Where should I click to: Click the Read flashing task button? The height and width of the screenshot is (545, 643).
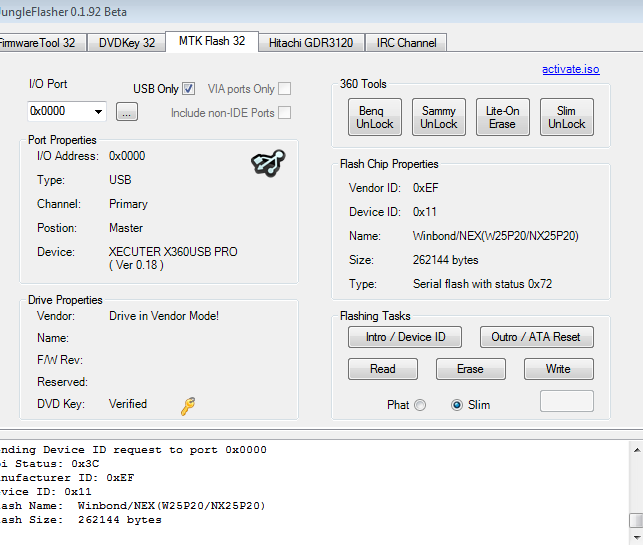pyautogui.click(x=383, y=369)
